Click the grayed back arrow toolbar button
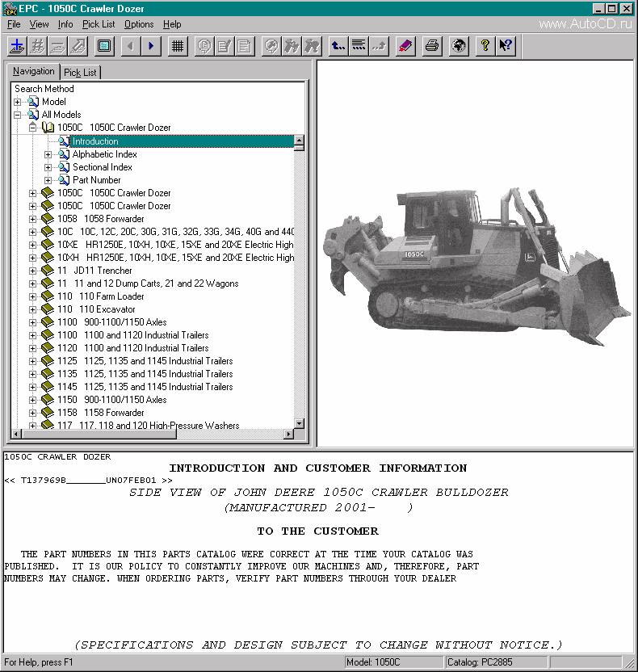The width and height of the screenshot is (638, 672). [x=131, y=46]
